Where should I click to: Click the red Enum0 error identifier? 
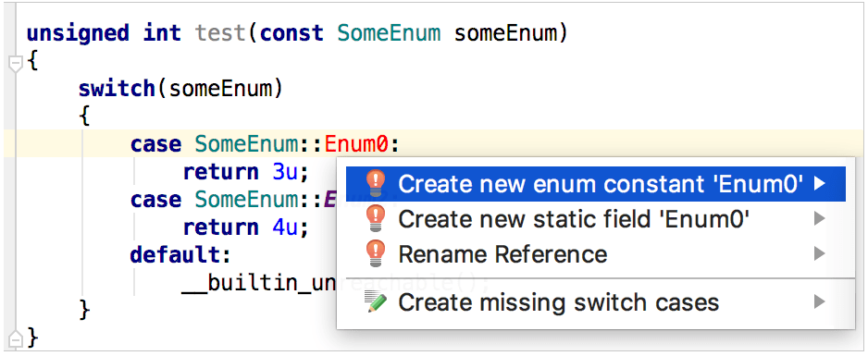357,144
